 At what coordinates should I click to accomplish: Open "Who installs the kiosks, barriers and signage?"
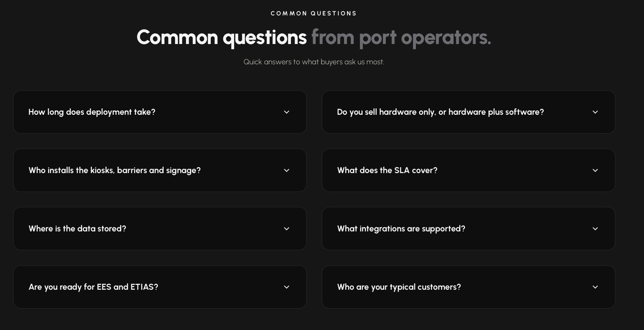(160, 170)
